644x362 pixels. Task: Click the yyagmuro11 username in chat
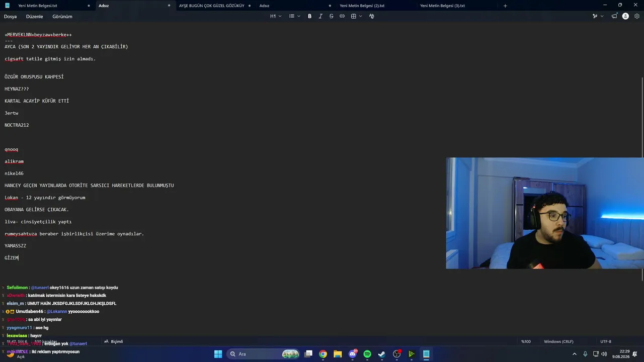click(19, 328)
